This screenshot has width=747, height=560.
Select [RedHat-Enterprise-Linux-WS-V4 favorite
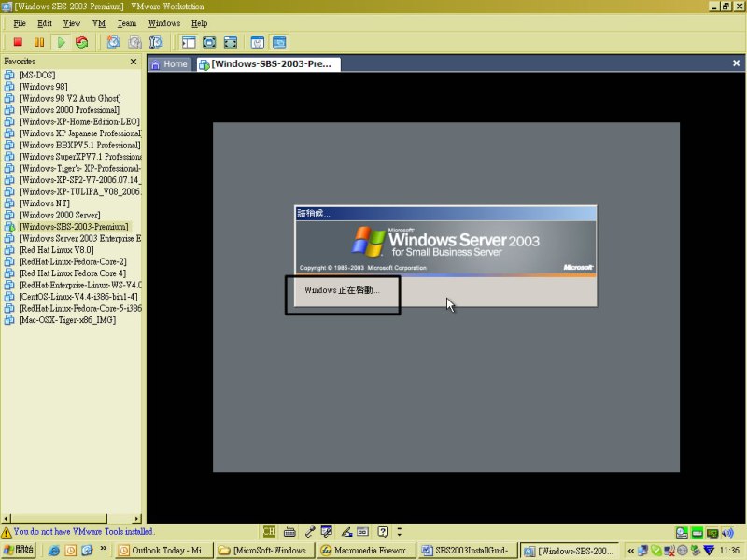(79, 285)
